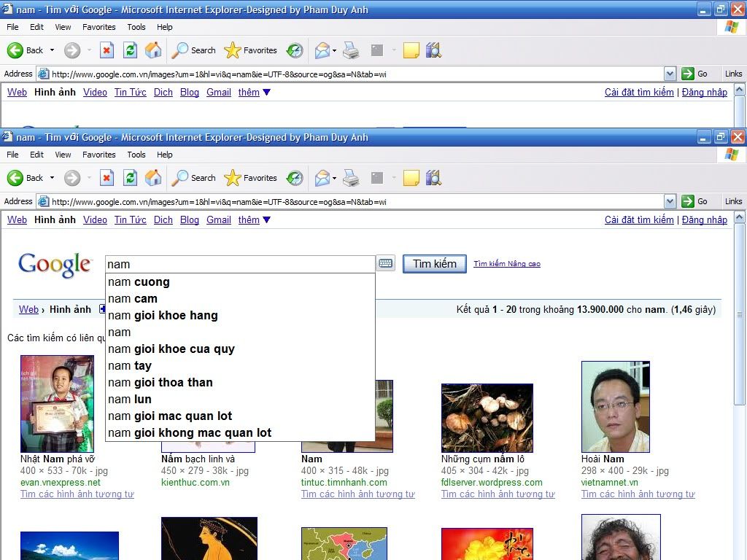This screenshot has width=747, height=560.
Task: Go to Home page in the background window
Action: 153,50
